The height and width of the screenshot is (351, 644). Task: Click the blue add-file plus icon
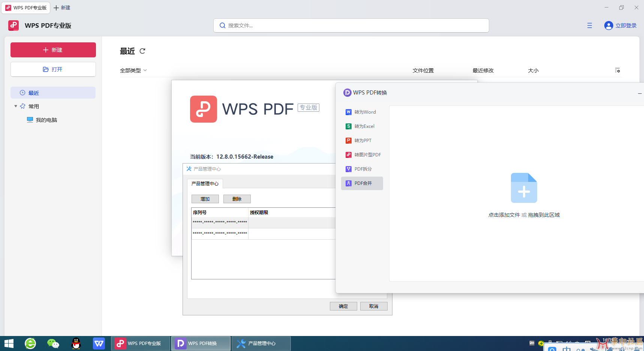click(x=524, y=188)
